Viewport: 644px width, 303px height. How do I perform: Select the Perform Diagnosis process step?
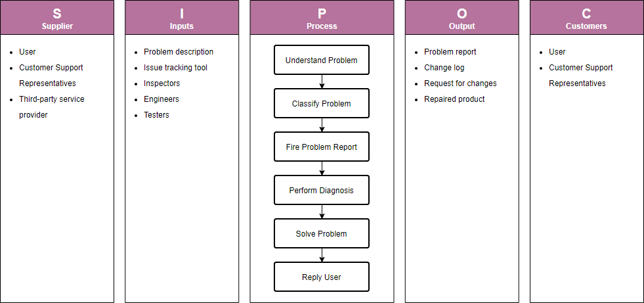(322, 191)
